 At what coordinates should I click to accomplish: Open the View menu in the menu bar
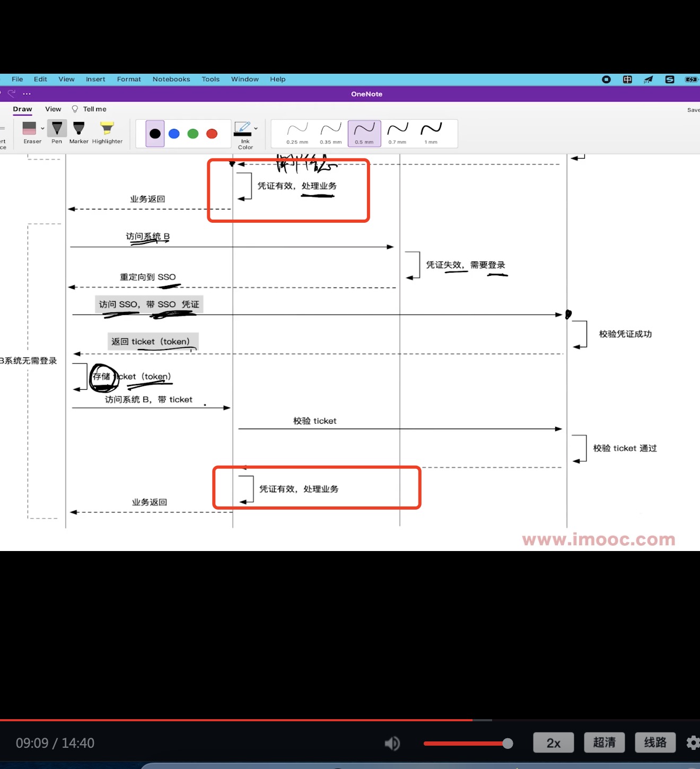[x=66, y=80]
